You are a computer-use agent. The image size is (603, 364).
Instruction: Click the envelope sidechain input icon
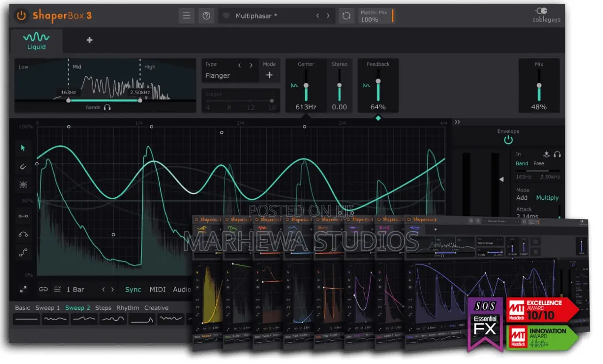pyautogui.click(x=546, y=154)
